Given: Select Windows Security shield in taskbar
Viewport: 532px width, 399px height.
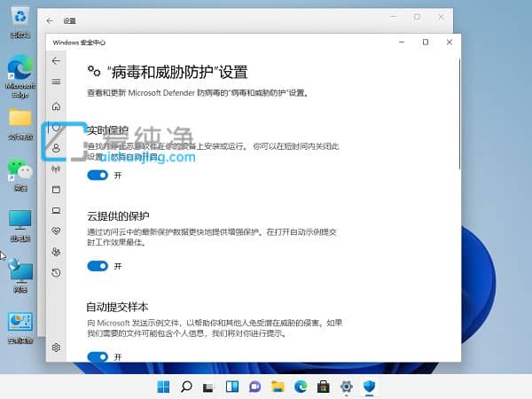Looking at the screenshot, I should click(369, 387).
